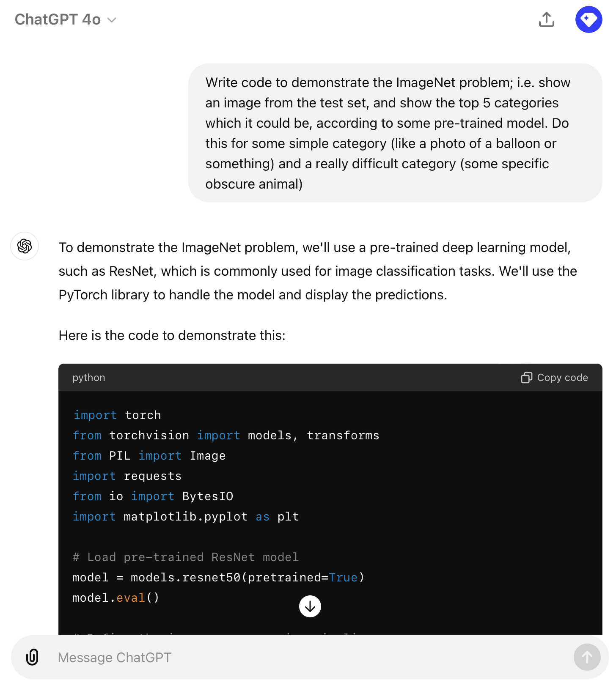Click the chevron next to ChatGPT 4o
Viewport: 616px width, 685px height.
[x=112, y=20]
